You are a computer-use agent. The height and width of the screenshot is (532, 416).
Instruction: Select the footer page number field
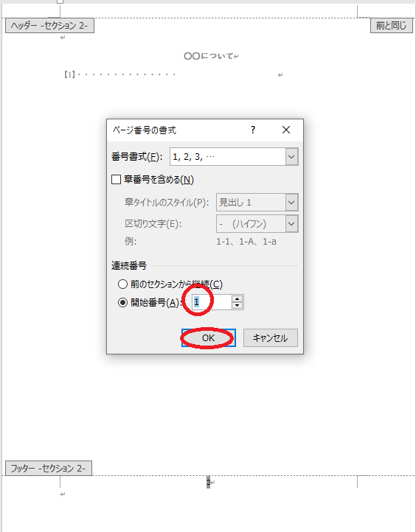pyautogui.click(x=208, y=482)
